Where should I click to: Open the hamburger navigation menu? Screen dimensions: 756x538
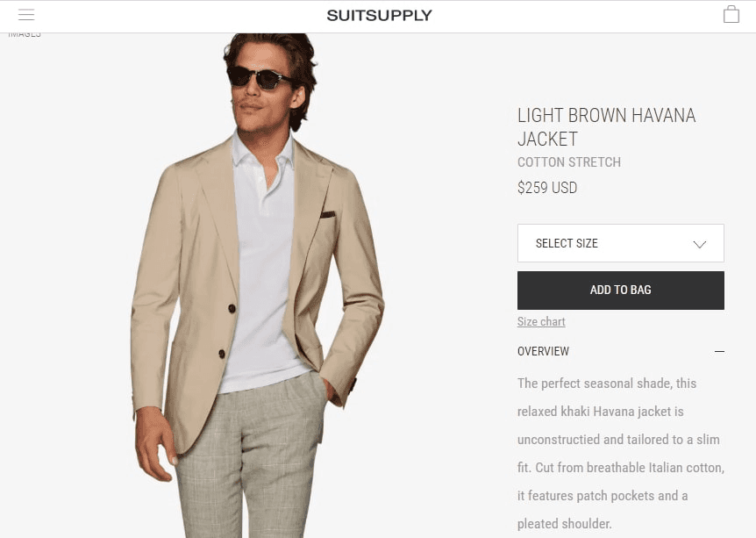tap(26, 15)
